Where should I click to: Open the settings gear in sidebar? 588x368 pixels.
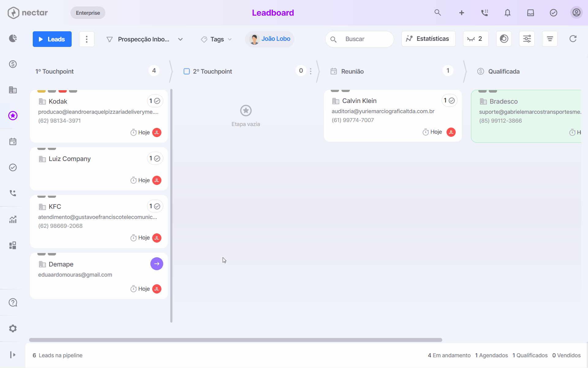pyautogui.click(x=13, y=328)
